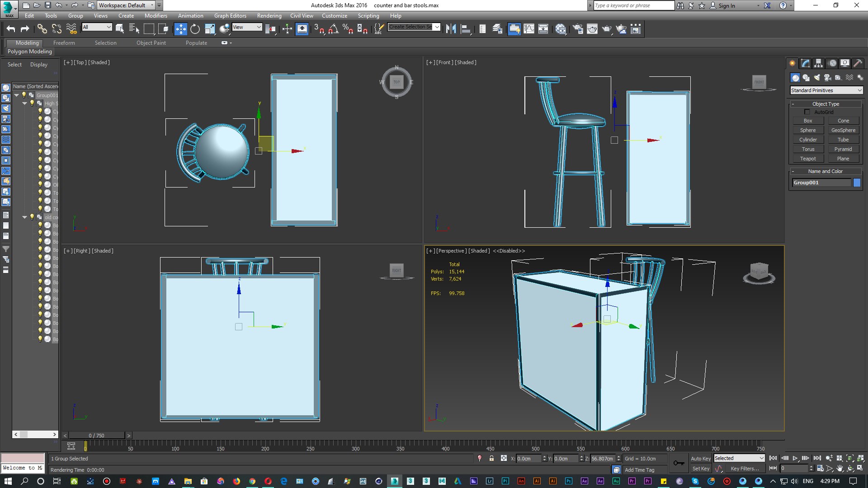Toggle Angle Snap
The width and height of the screenshot is (868, 488).
click(334, 29)
